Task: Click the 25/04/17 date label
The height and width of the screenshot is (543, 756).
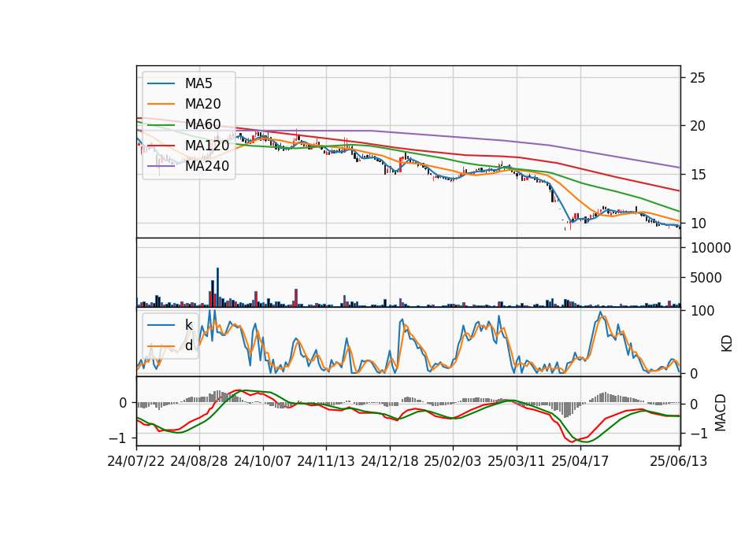Action: 580,461
